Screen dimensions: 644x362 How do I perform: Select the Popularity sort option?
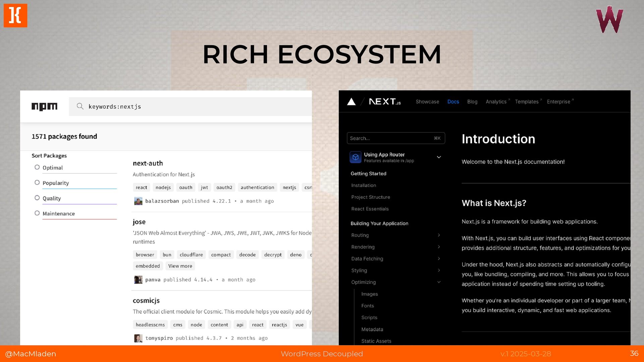[x=37, y=183]
